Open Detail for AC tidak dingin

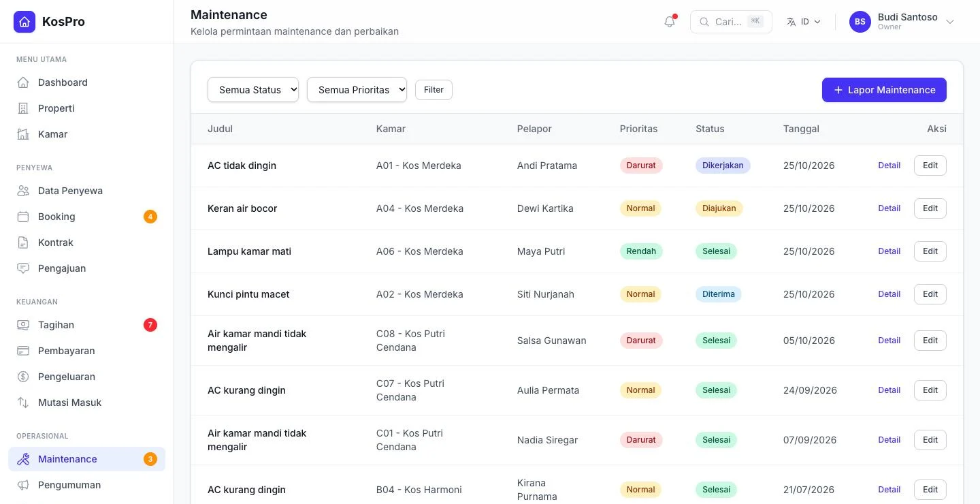click(889, 166)
